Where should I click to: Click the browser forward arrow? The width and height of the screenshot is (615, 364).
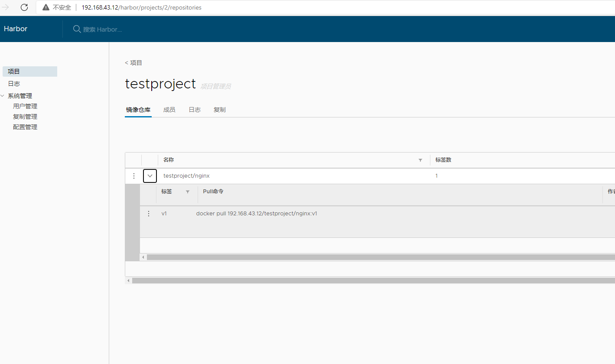click(x=6, y=7)
